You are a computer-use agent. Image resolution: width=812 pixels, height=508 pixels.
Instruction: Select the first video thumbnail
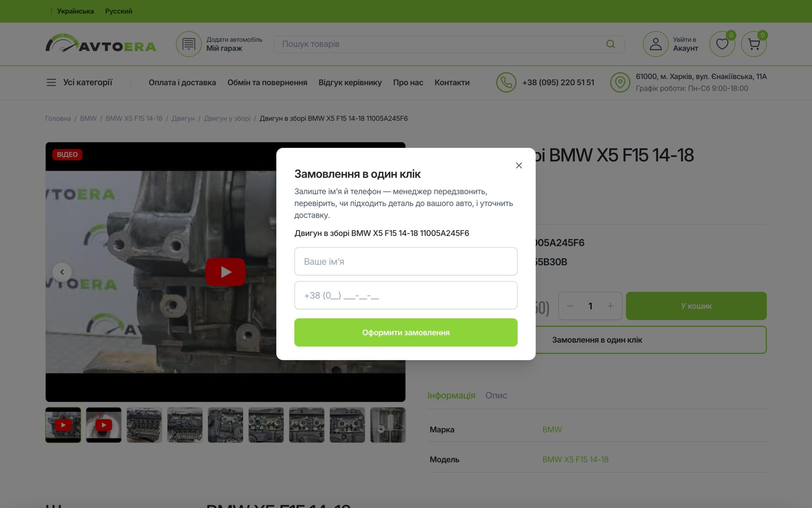63,425
